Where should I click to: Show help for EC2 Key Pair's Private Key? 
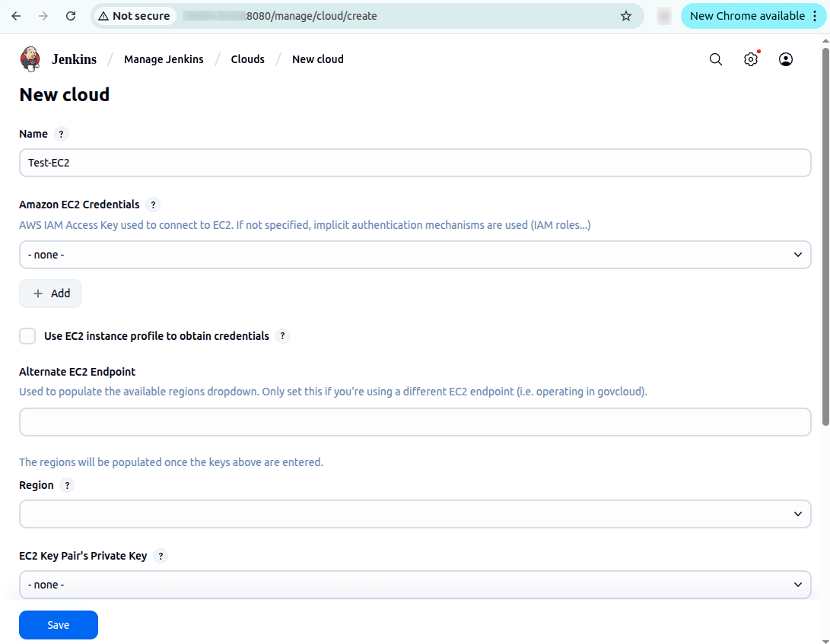click(x=161, y=556)
